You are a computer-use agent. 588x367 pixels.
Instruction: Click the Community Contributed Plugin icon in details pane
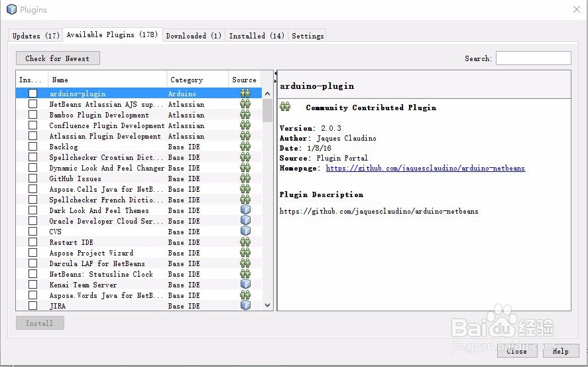coord(285,107)
